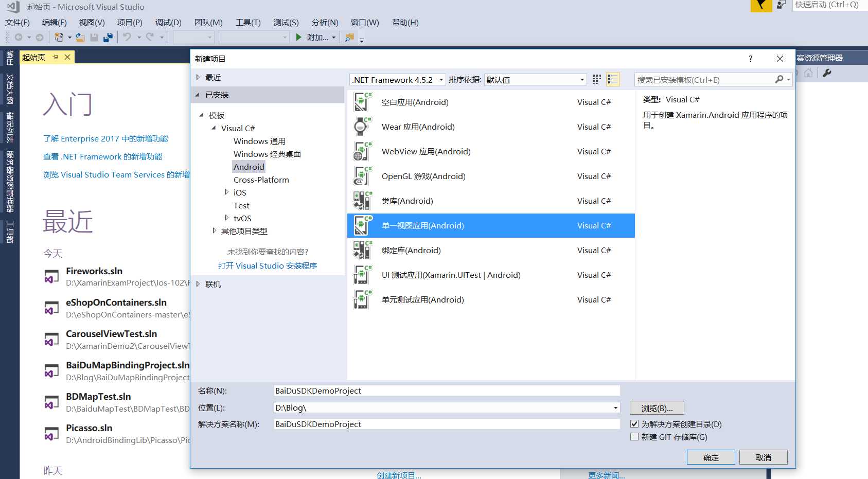Image resolution: width=868 pixels, height=479 pixels.
Task: Click the dialog help question mark
Action: tap(751, 59)
